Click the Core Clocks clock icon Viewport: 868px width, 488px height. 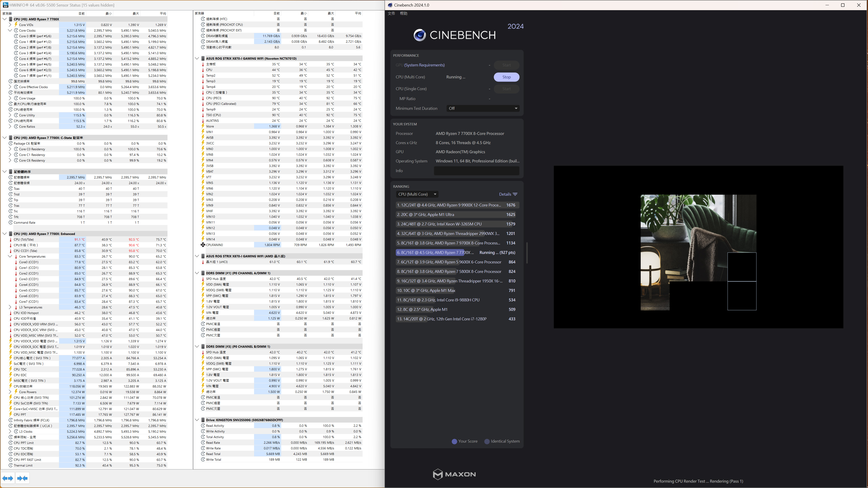tap(16, 30)
